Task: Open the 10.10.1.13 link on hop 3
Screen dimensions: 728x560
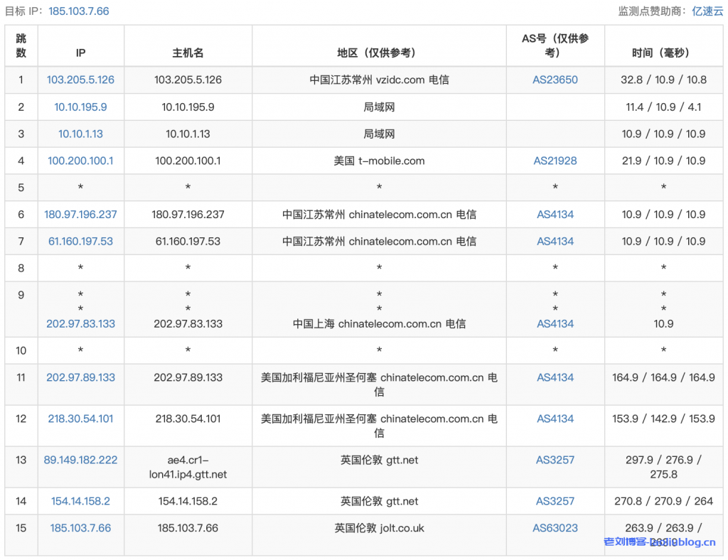Action: click(80, 134)
